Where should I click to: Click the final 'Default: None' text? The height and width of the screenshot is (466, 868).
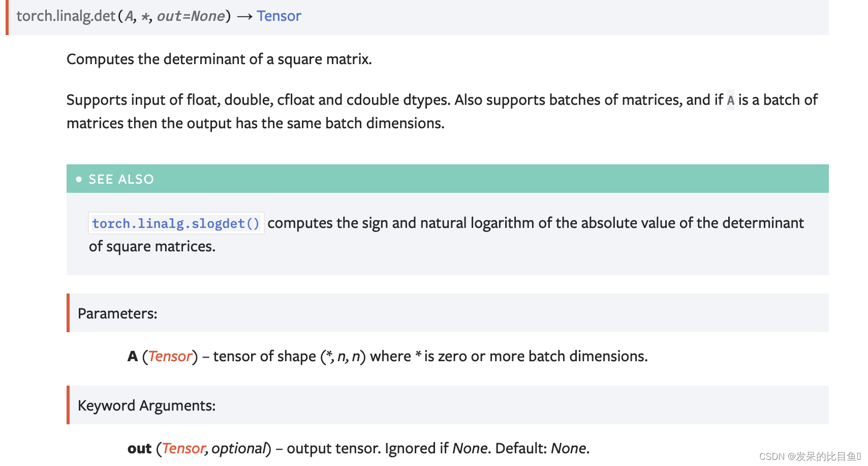coord(542,448)
